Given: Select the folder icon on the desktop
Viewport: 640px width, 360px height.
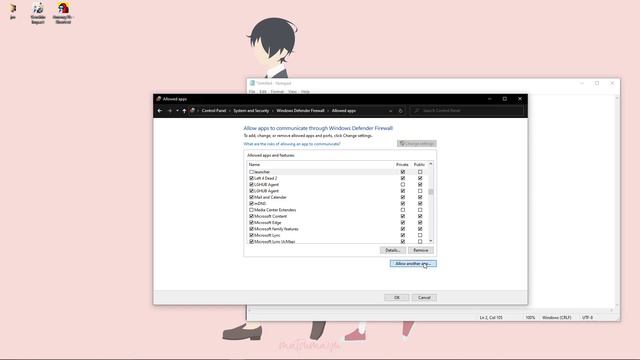Looking at the screenshot, I should click(13, 8).
